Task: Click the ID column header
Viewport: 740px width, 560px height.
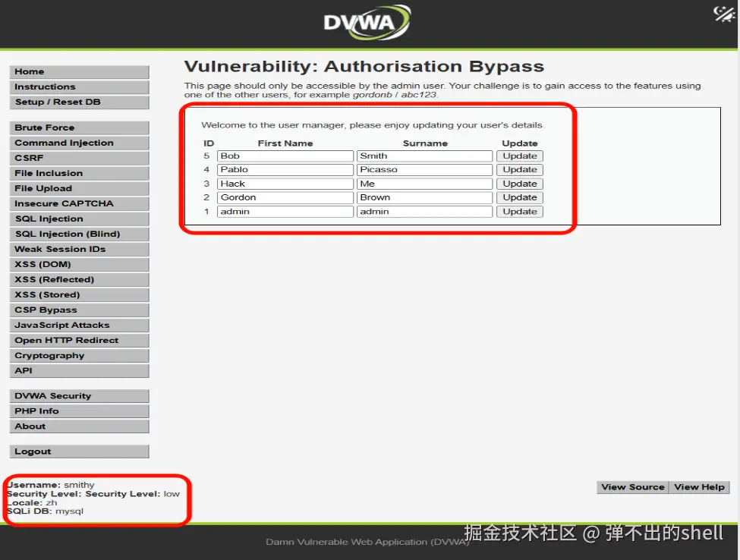Action: pos(209,143)
